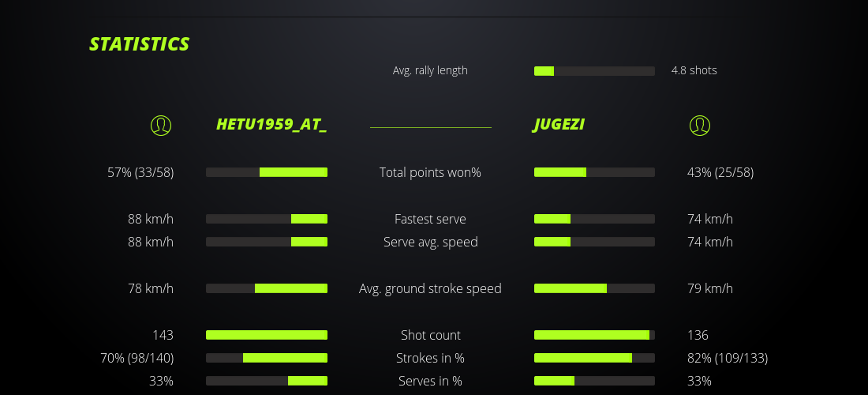Click JUGEZI strokes in % bar
The image size is (868, 395).
point(594,358)
